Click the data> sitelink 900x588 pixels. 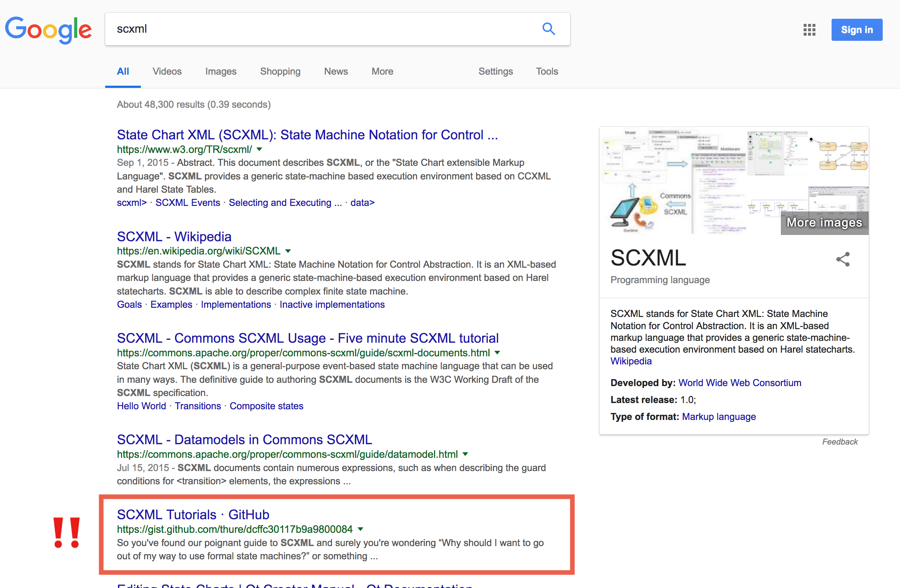coord(362,203)
